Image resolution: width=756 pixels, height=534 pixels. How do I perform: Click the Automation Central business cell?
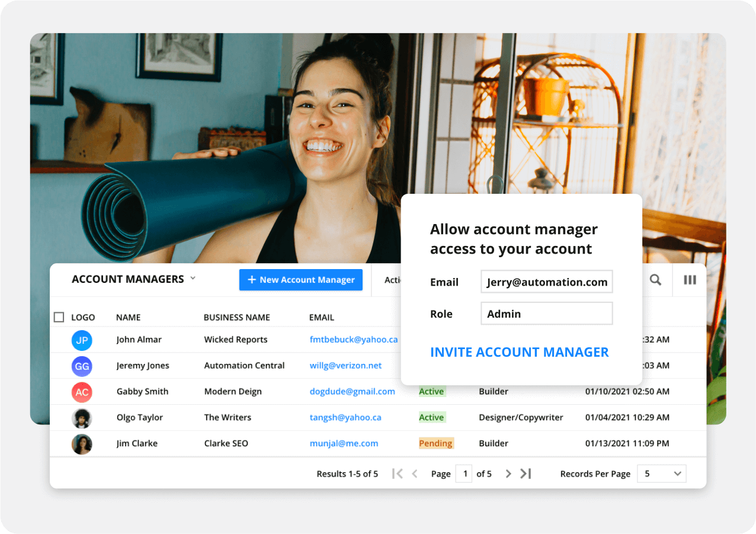click(x=245, y=366)
